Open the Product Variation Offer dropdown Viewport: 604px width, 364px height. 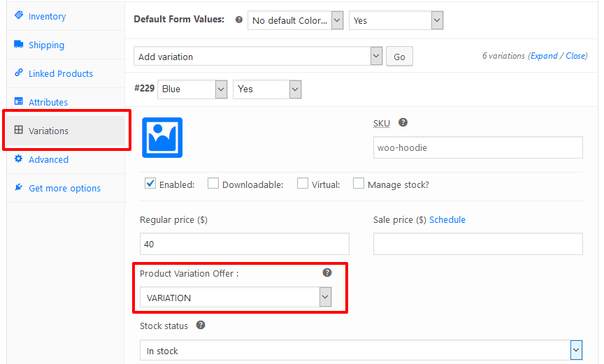[236, 297]
